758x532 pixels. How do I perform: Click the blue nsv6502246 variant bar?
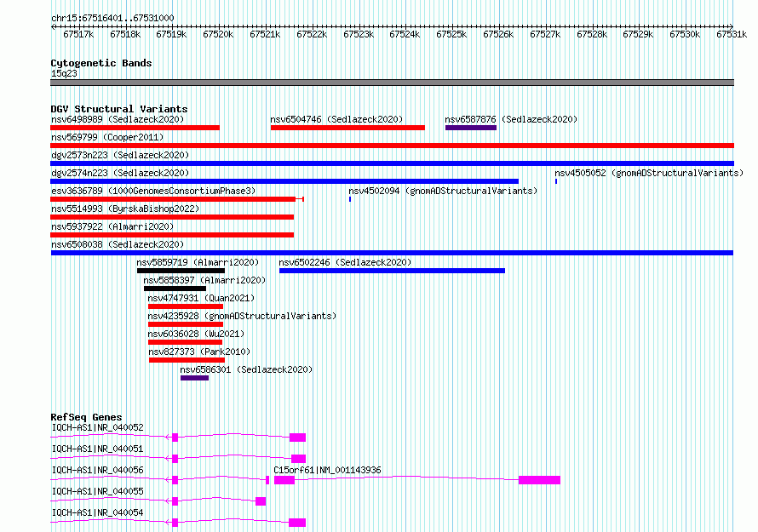tap(392, 271)
